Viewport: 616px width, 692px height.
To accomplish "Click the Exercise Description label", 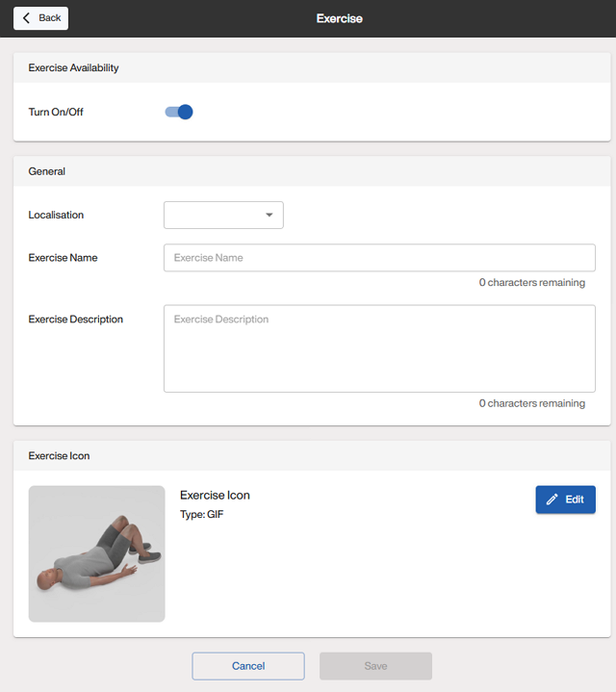I will pyautogui.click(x=76, y=319).
